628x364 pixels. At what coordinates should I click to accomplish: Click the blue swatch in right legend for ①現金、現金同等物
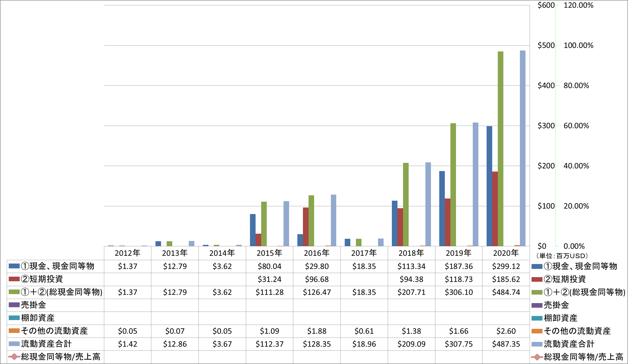tap(537, 266)
